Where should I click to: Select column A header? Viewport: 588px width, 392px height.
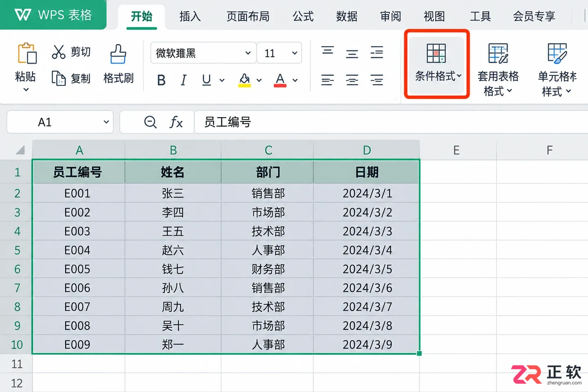click(x=79, y=150)
